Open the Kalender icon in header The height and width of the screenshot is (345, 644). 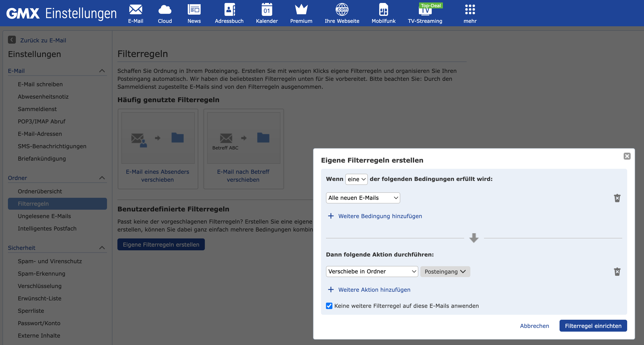(x=267, y=10)
